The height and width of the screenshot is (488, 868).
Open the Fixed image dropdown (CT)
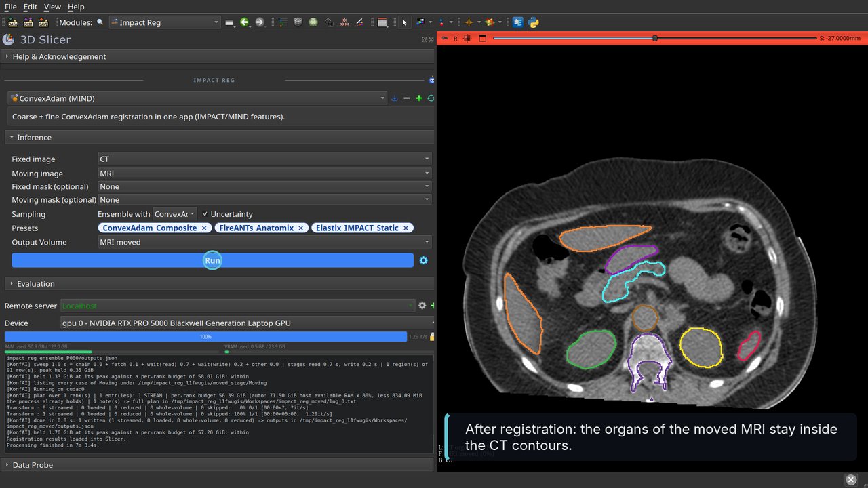pos(264,159)
